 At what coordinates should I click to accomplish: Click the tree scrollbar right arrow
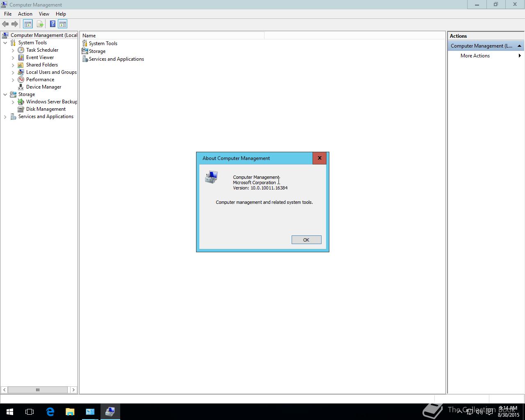(73, 390)
